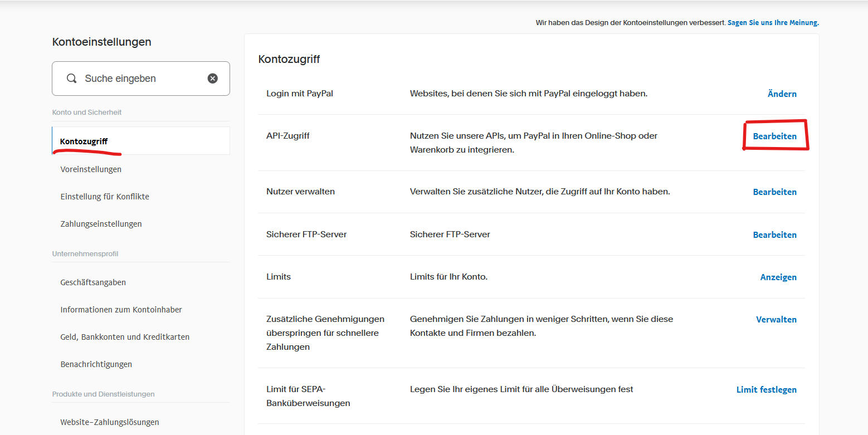Open Geld, Bankkonten und Kreditkarten
This screenshot has width=868, height=435.
[x=125, y=336]
